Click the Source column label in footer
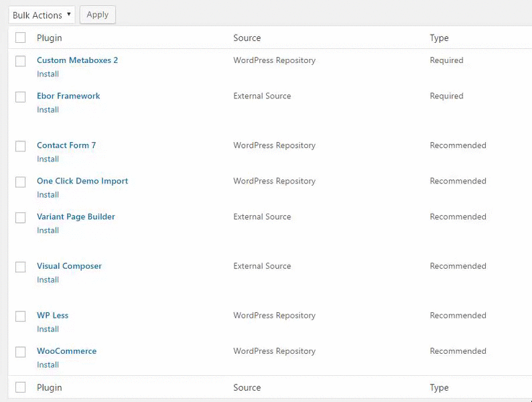The width and height of the screenshot is (532, 402). (x=247, y=387)
